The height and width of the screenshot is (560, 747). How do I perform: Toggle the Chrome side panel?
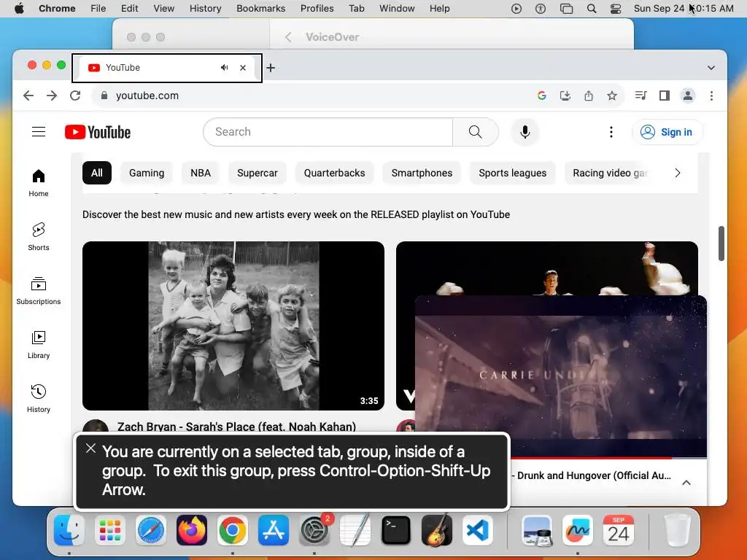(665, 96)
